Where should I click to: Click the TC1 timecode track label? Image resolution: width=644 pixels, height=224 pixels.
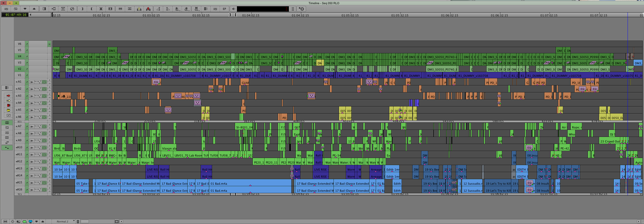click(20, 194)
